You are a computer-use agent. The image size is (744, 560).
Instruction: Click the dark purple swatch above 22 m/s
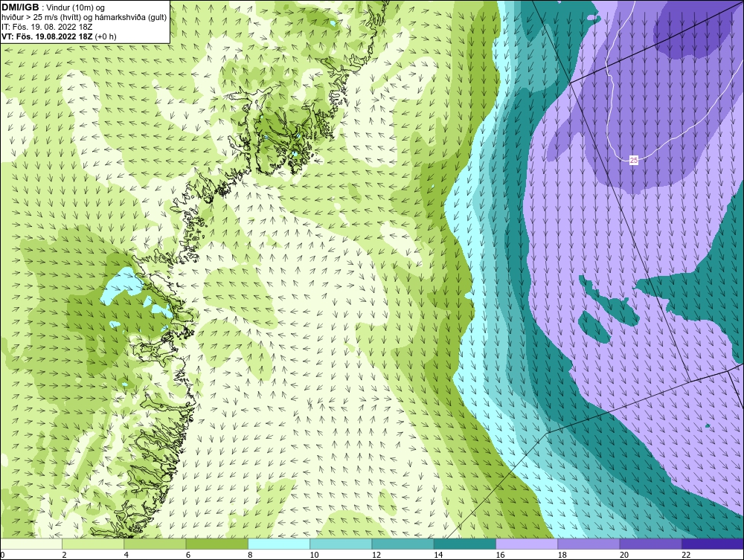pyautogui.click(x=713, y=544)
